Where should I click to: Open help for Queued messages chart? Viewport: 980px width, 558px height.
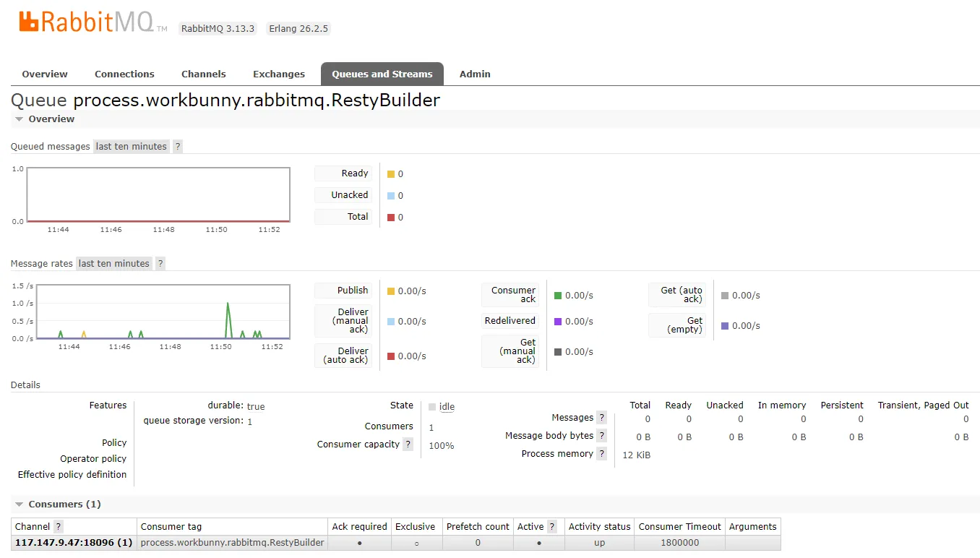point(178,147)
